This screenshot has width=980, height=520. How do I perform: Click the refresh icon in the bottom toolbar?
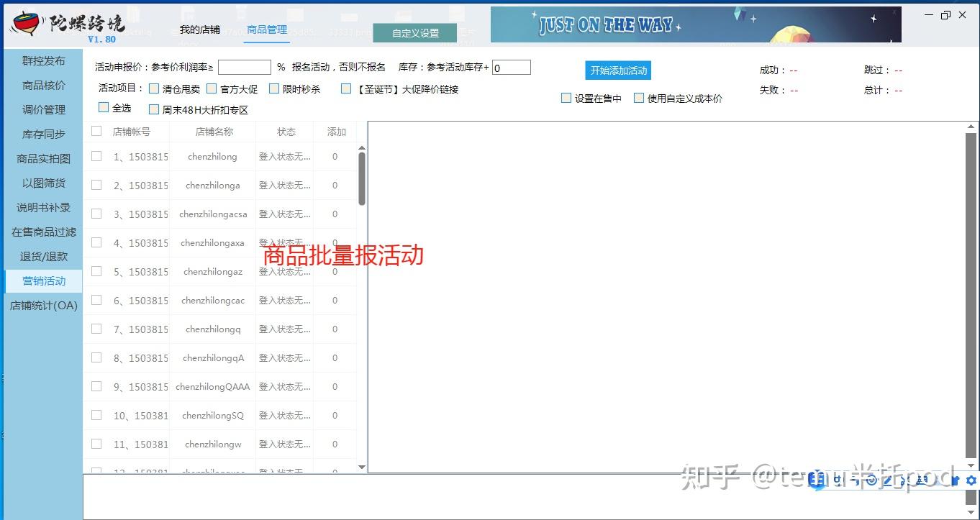pos(871,480)
